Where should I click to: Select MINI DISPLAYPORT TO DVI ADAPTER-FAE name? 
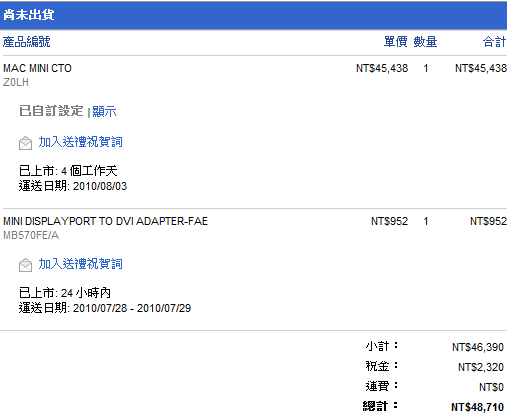click(105, 221)
